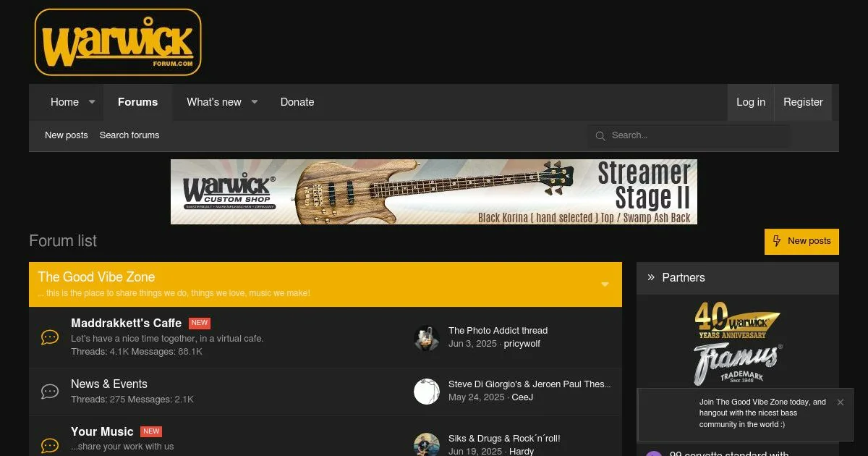
Task: Go to the Home tab
Action: coord(64,102)
